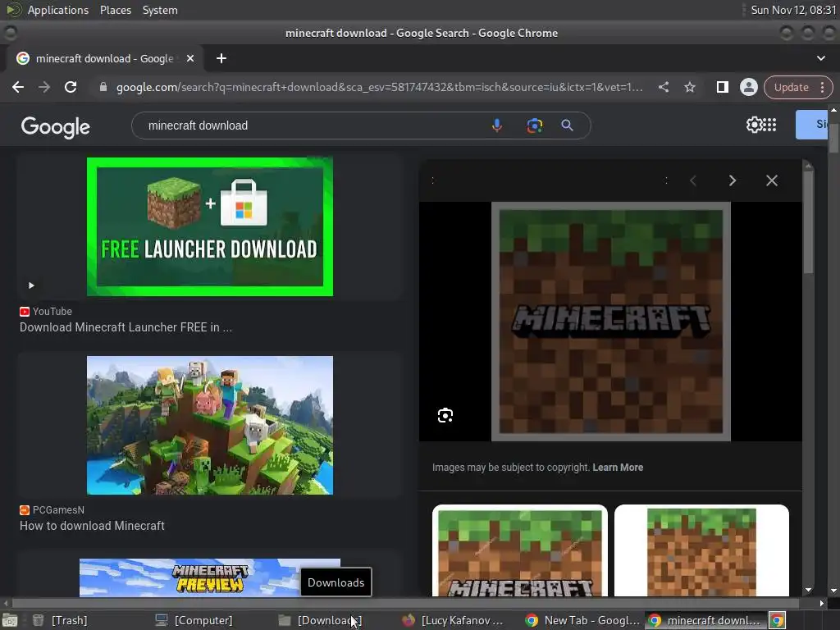Search by image with Google Lens icon
Image resolution: width=840 pixels, height=630 pixels.
tap(534, 126)
